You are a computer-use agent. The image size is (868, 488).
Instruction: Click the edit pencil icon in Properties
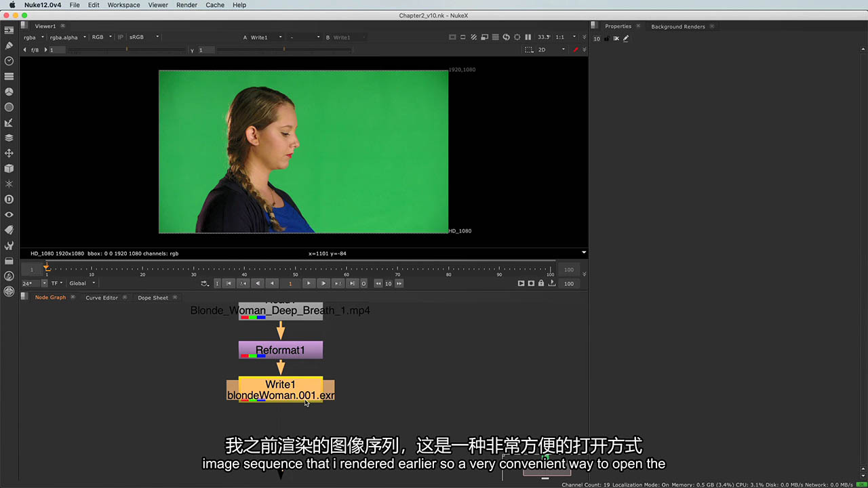[x=626, y=39]
